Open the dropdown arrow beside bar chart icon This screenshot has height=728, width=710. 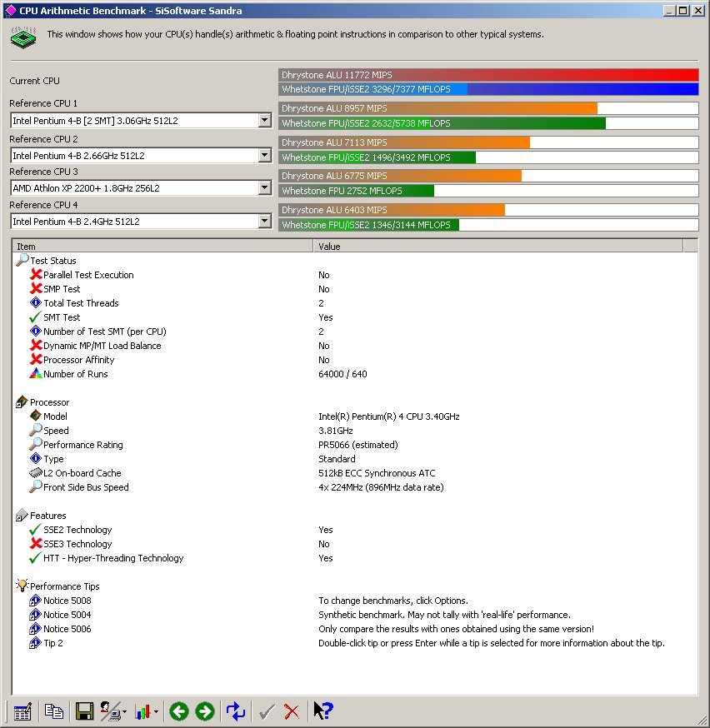(x=156, y=711)
